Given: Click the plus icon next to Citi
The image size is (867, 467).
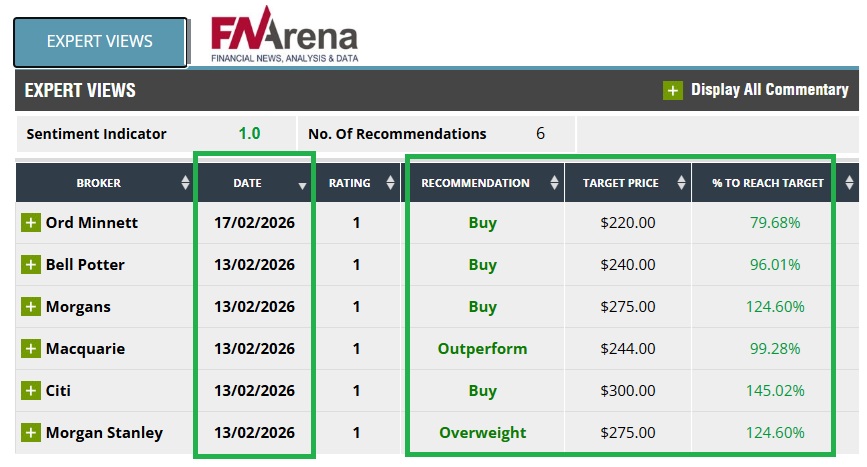Looking at the screenshot, I should coord(31,391).
